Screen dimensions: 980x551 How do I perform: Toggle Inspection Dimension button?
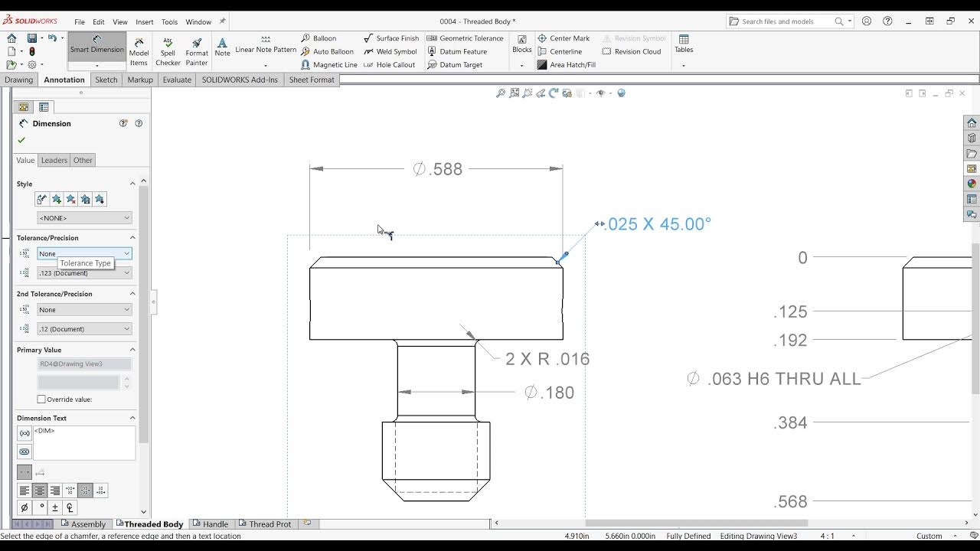point(24,452)
